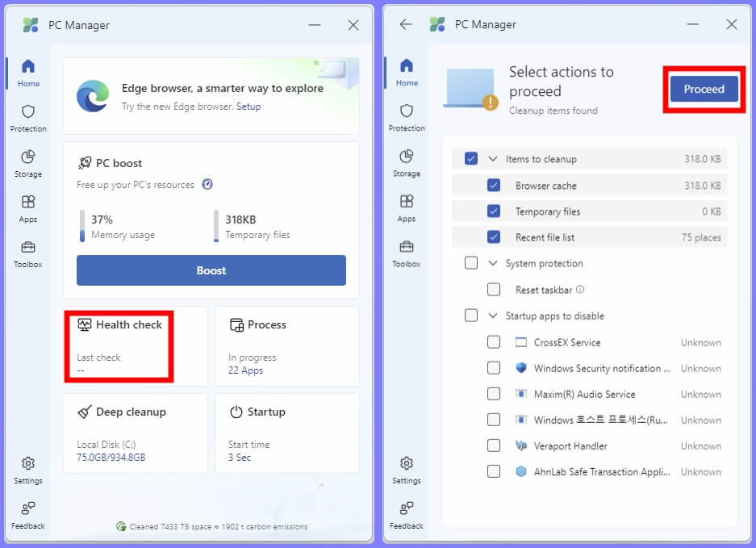756x548 pixels.
Task: Open the Health check card
Action: click(x=136, y=346)
